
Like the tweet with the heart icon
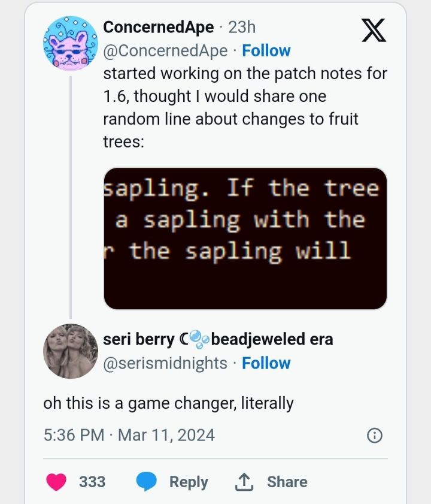[x=57, y=482]
